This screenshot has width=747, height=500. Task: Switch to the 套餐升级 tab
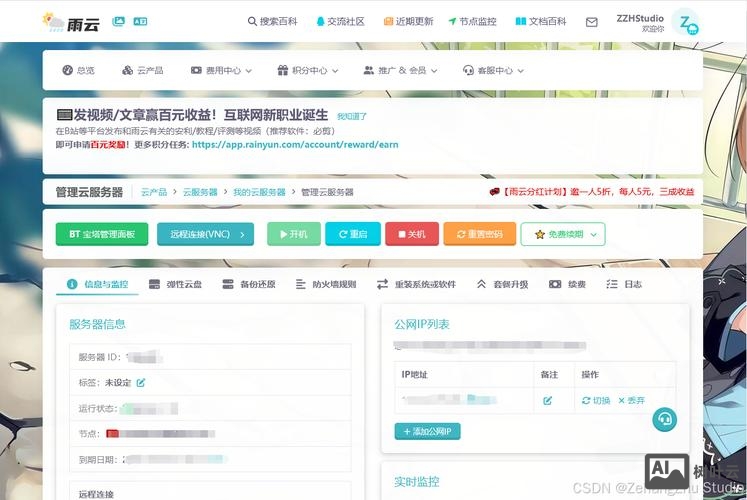click(503, 284)
